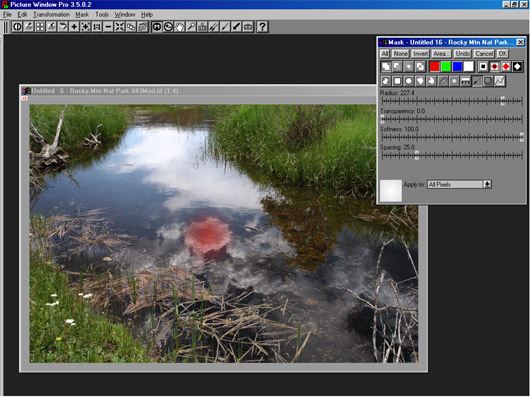
Task: Click the Spacing slider track
Action: coord(452,155)
